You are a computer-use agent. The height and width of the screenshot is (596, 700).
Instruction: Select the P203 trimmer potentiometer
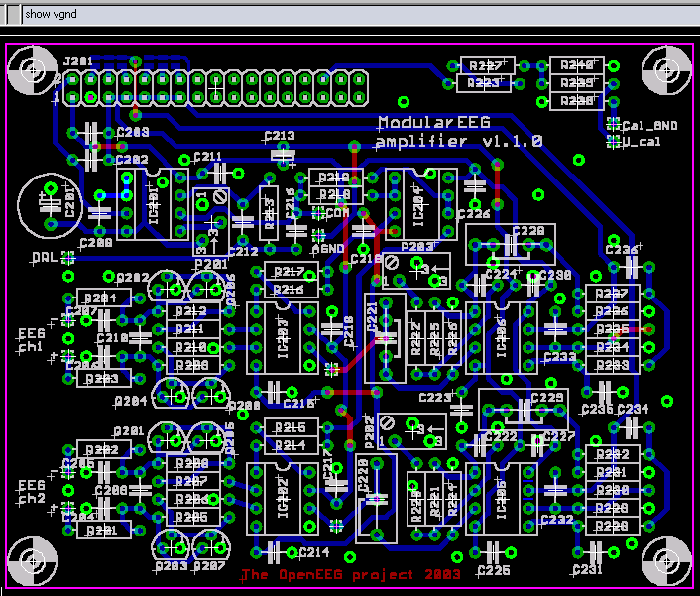416,270
